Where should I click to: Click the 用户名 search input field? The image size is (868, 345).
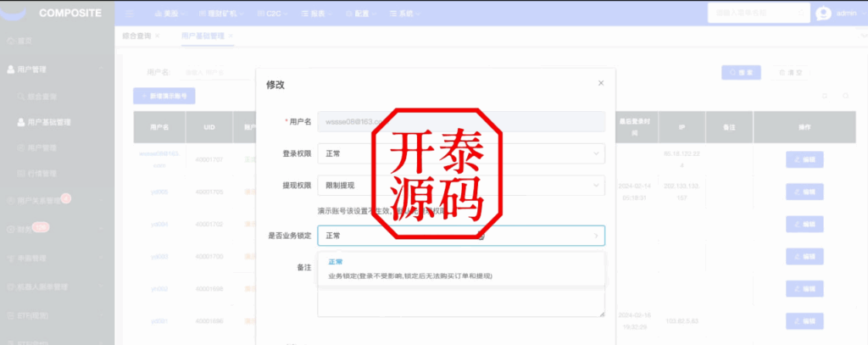216,72
